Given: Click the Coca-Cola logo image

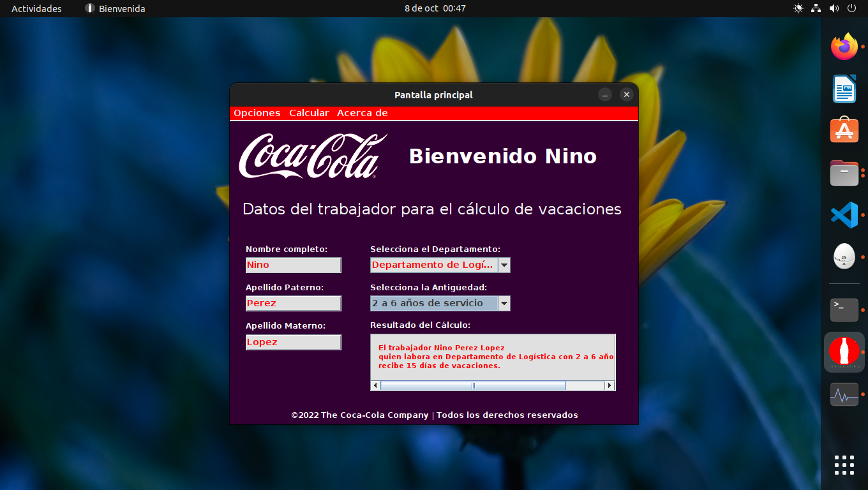Looking at the screenshot, I should point(313,156).
